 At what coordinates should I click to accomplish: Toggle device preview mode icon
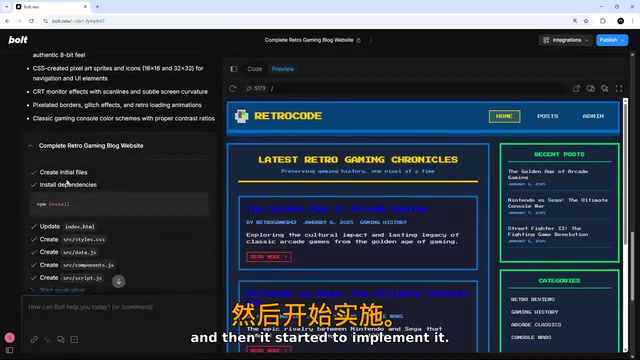click(x=590, y=88)
